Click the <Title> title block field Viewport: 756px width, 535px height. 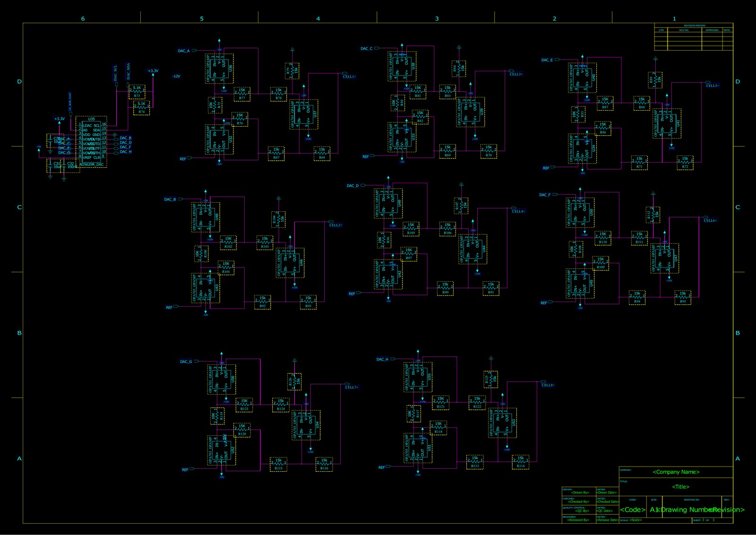tap(681, 486)
